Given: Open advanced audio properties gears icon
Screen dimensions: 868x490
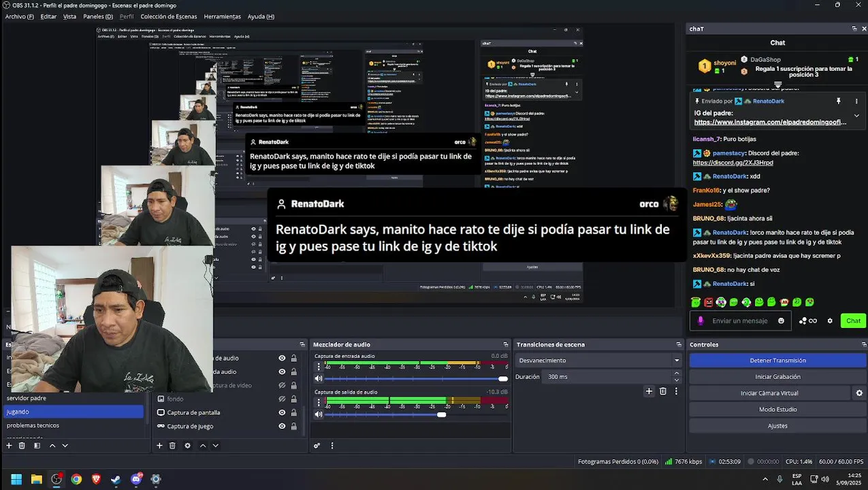Looking at the screenshot, I should [317, 446].
